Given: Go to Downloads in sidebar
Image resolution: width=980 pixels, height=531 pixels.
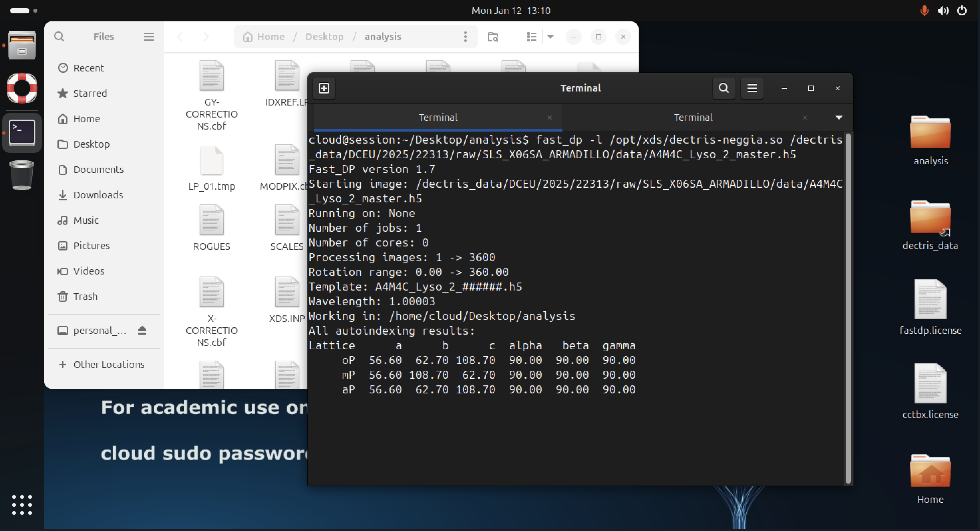Looking at the screenshot, I should 98,195.
